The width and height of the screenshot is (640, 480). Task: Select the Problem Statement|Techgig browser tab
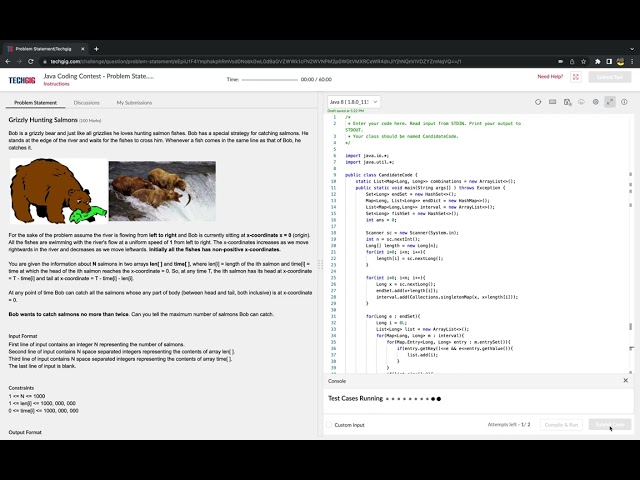(44, 49)
